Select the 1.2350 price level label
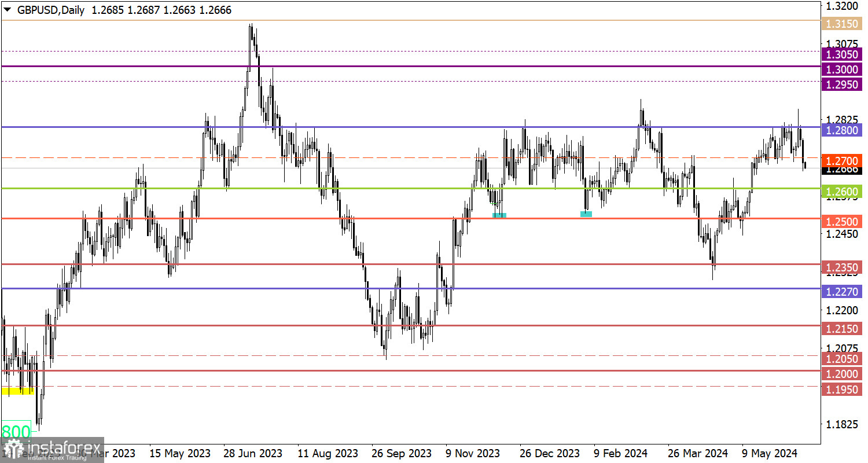The width and height of the screenshot is (868, 463). pyautogui.click(x=842, y=267)
